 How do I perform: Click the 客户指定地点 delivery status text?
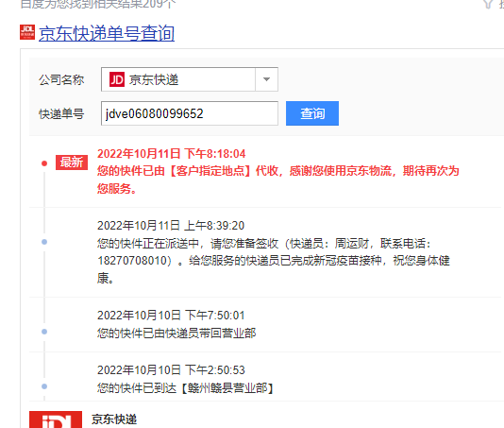[277, 180]
